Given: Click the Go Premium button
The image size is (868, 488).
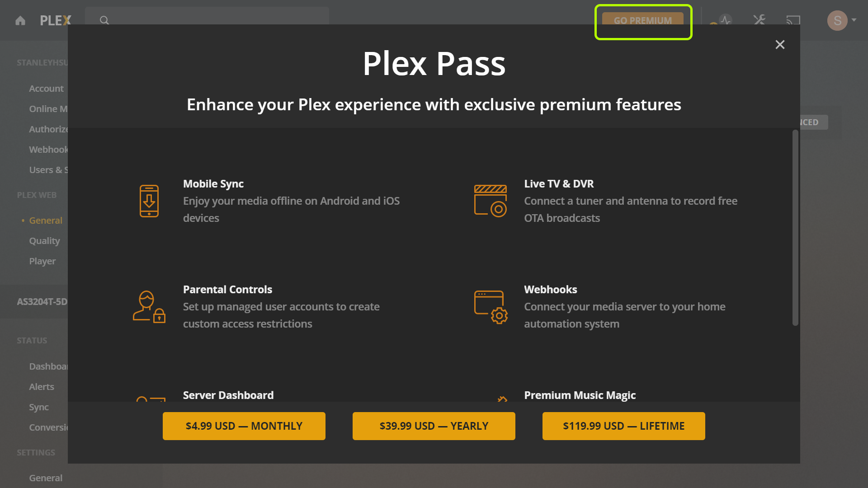Looking at the screenshot, I should click(x=643, y=20).
